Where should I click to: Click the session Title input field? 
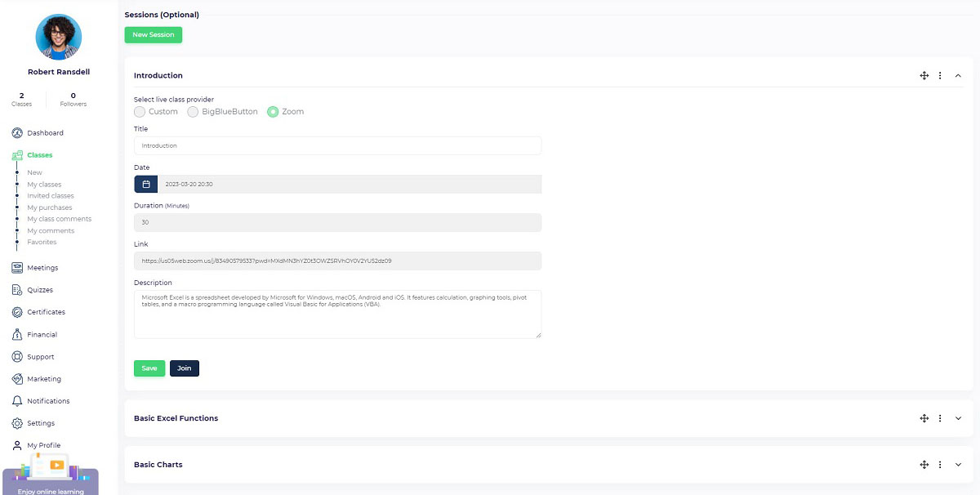pyautogui.click(x=337, y=145)
